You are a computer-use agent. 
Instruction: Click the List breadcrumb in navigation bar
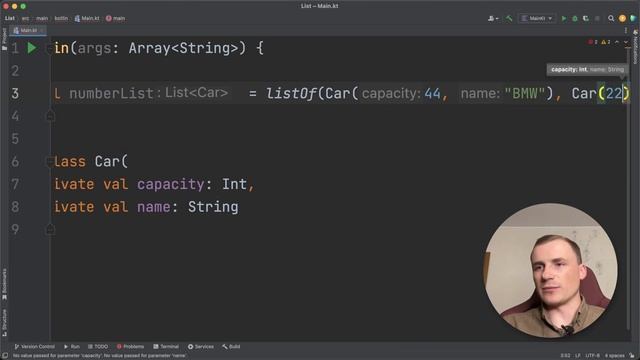pyautogui.click(x=10, y=18)
